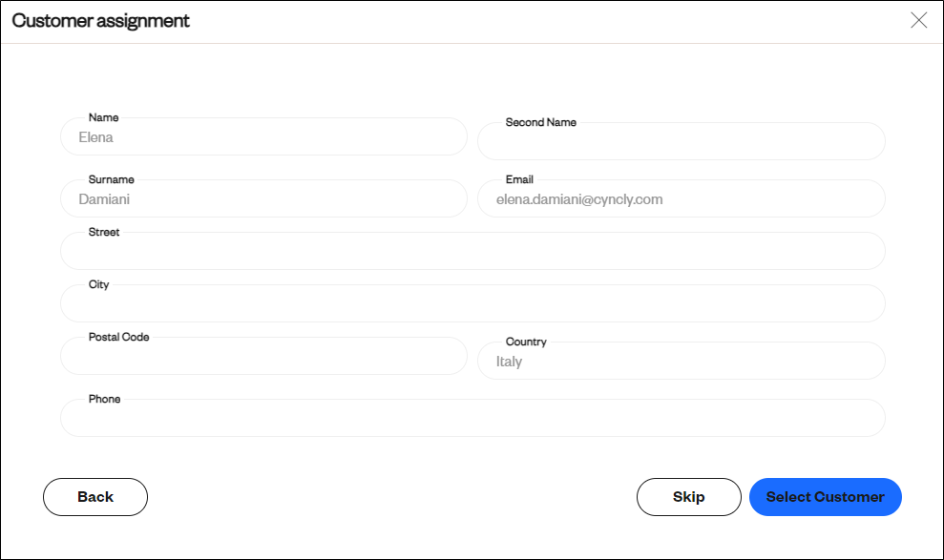
Task: Activate the empty City input field
Action: coord(472,303)
